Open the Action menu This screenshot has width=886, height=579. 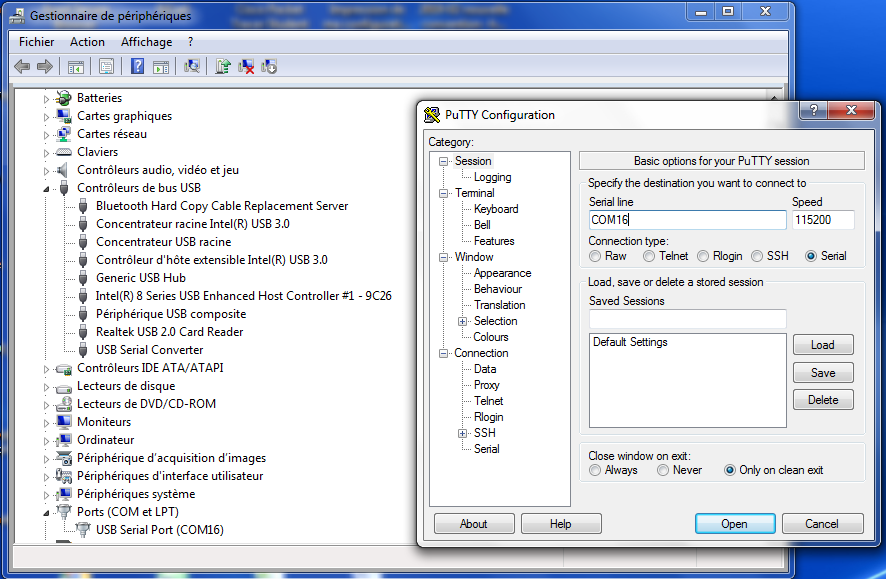click(87, 42)
